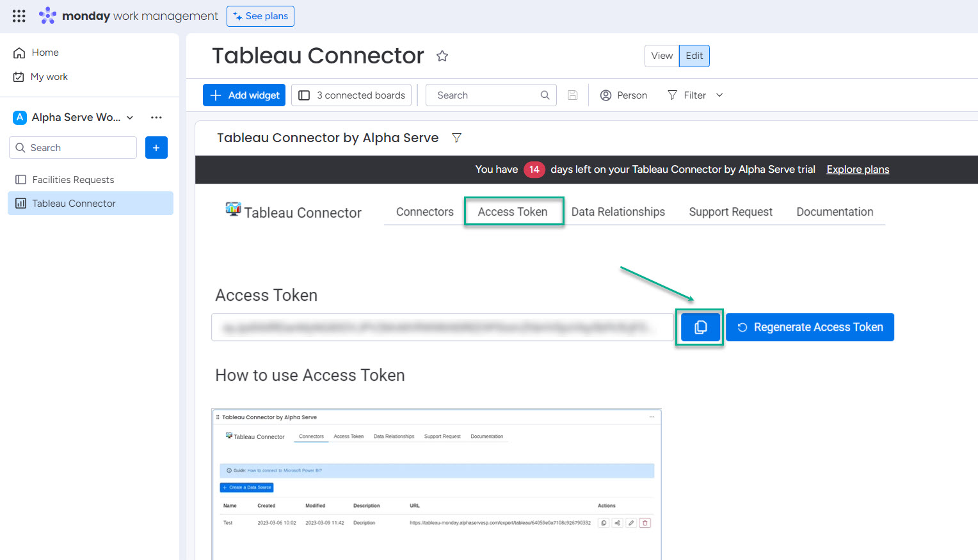The width and height of the screenshot is (978, 560).
Task: Open the monday apps launcher grid
Action: click(x=18, y=16)
